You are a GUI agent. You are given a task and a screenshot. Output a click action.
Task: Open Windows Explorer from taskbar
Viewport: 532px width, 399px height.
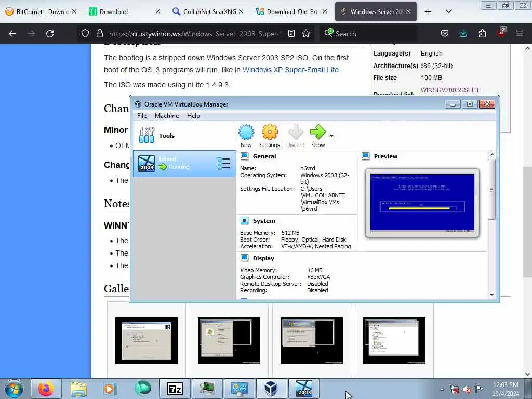(x=79, y=389)
